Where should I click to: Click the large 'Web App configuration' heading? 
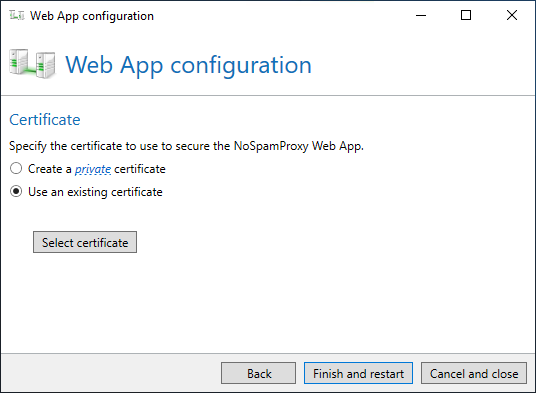188,65
